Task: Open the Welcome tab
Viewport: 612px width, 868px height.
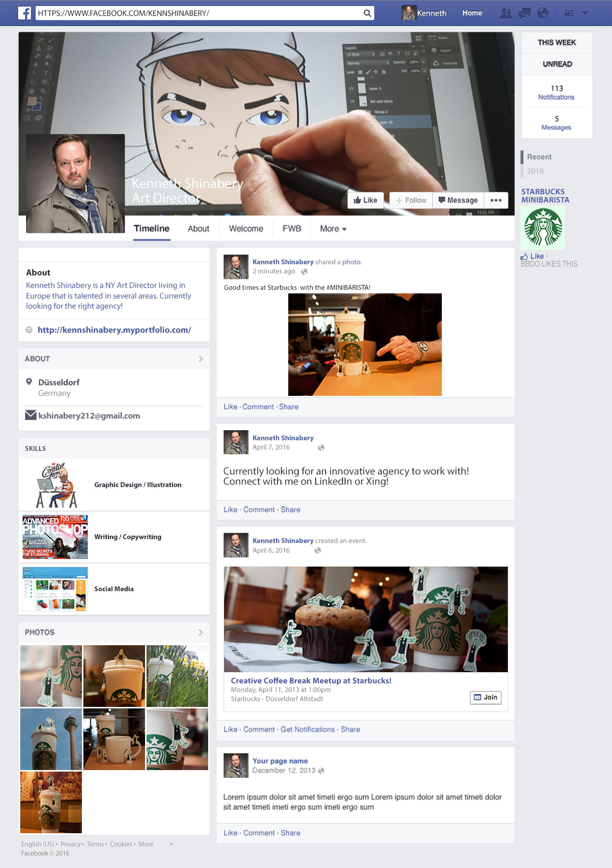Action: tap(246, 229)
